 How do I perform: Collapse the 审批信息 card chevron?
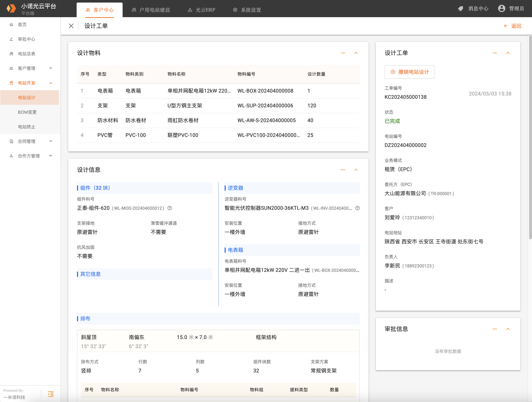[x=508, y=329]
